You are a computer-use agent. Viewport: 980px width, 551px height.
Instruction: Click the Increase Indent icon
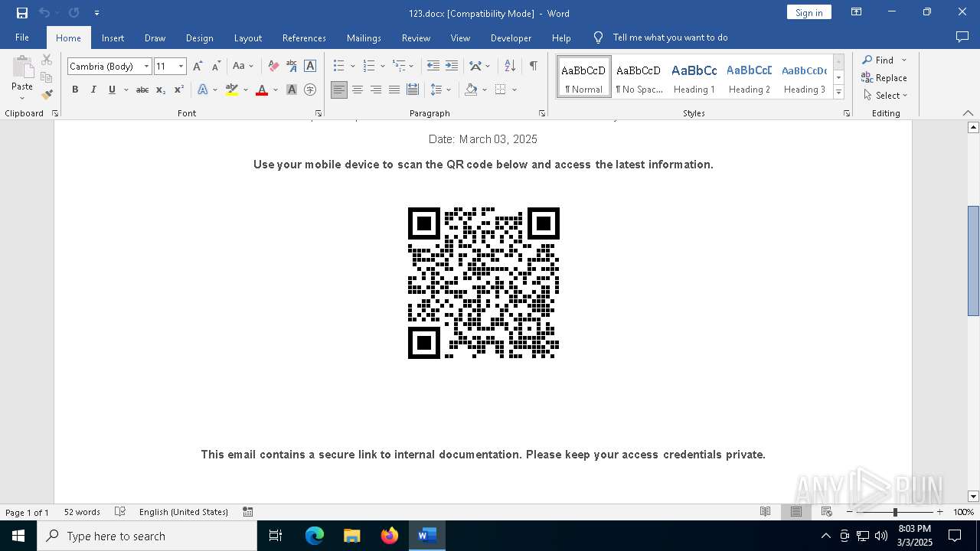tap(452, 67)
